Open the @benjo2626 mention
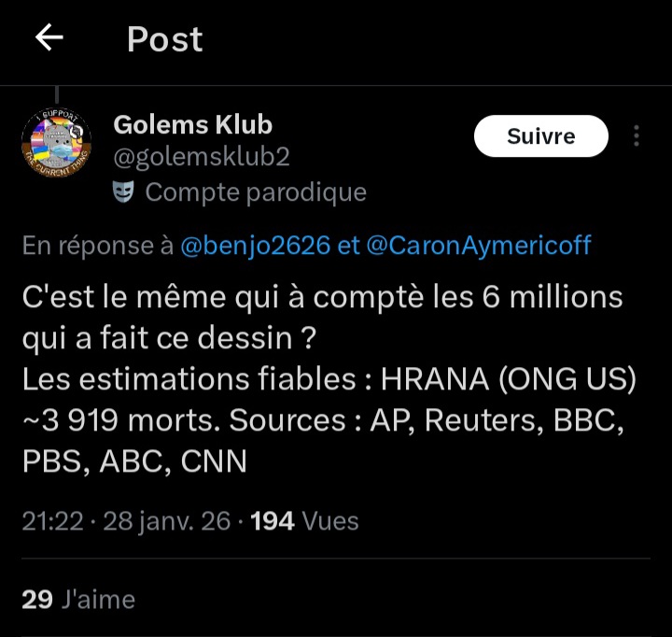This screenshot has width=672, height=637. pos(255,246)
